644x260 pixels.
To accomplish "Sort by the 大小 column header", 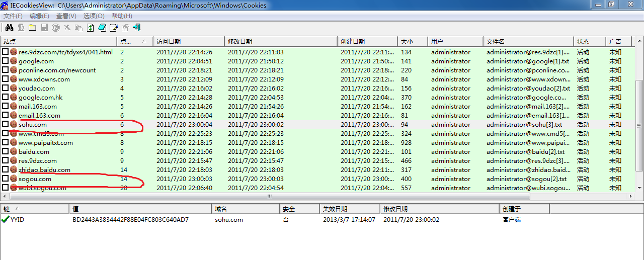I will (x=413, y=42).
